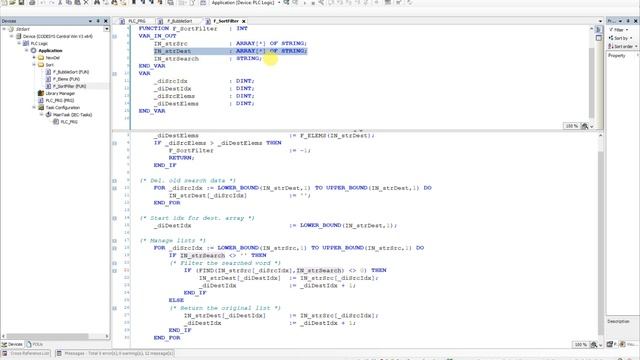
Task: Fold the 'Start idx for dest. array' comment
Action: (x=115, y=218)
